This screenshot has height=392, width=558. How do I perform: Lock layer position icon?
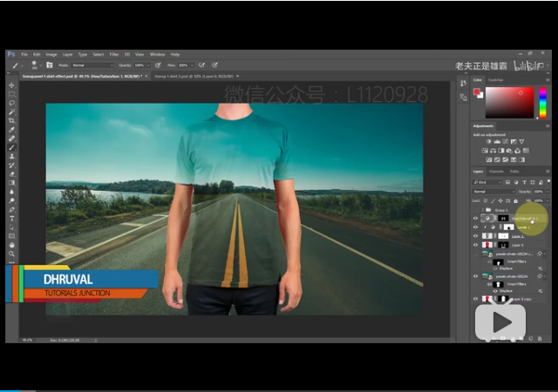pyautogui.click(x=500, y=201)
